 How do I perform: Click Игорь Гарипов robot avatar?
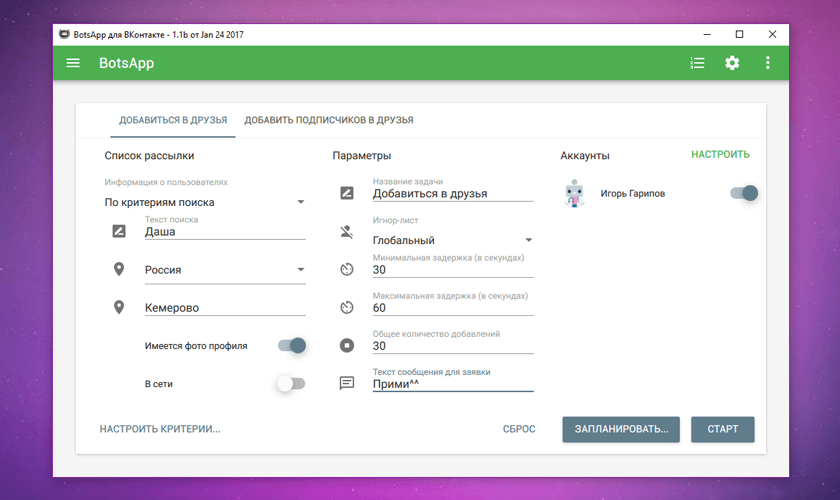point(574,193)
